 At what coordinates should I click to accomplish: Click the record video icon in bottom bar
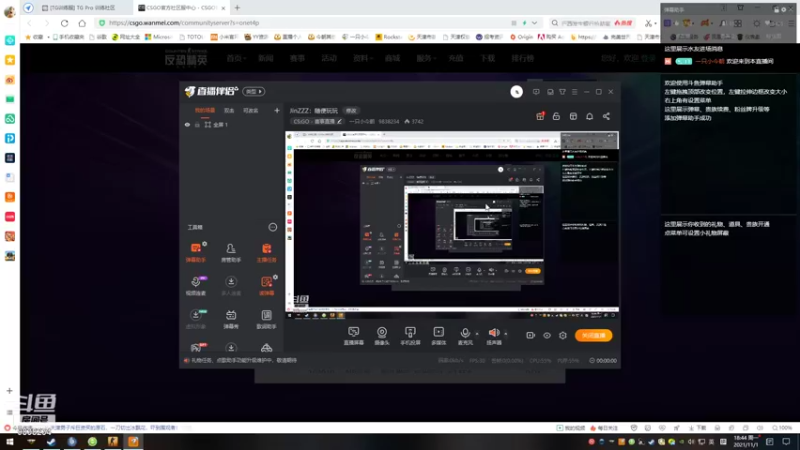point(530,335)
